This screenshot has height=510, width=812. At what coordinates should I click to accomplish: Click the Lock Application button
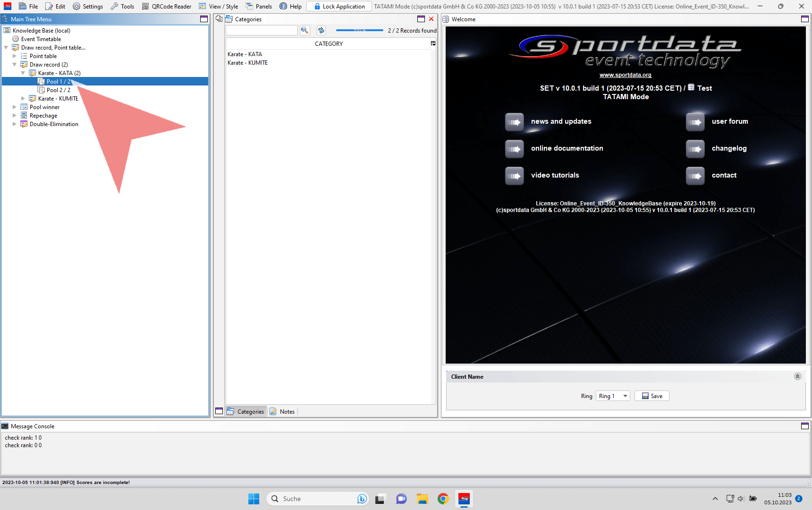pyautogui.click(x=339, y=7)
